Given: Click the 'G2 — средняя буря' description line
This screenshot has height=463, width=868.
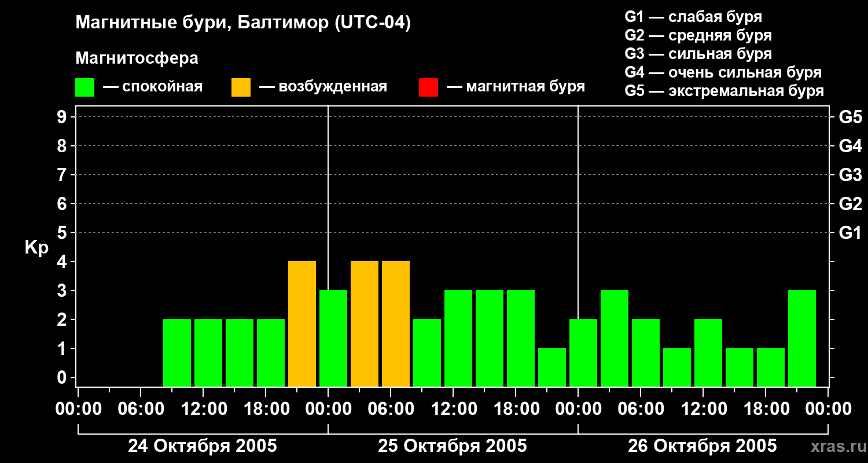Looking at the screenshot, I should [698, 35].
